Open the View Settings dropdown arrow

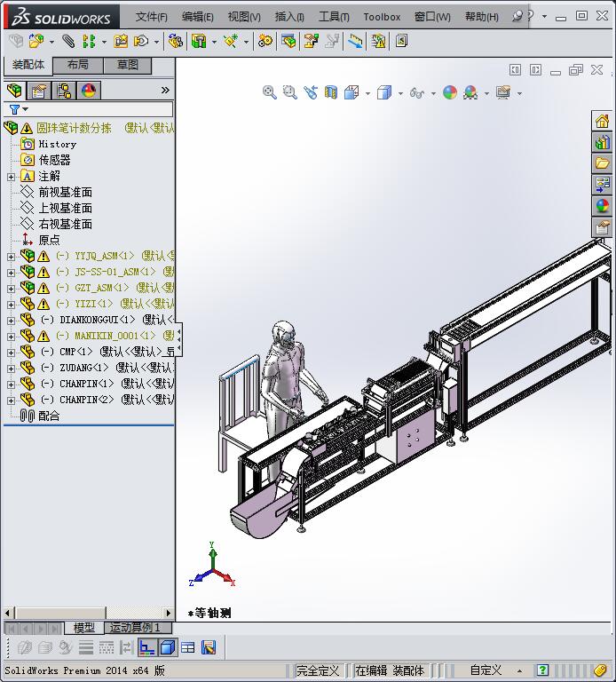coord(519,93)
